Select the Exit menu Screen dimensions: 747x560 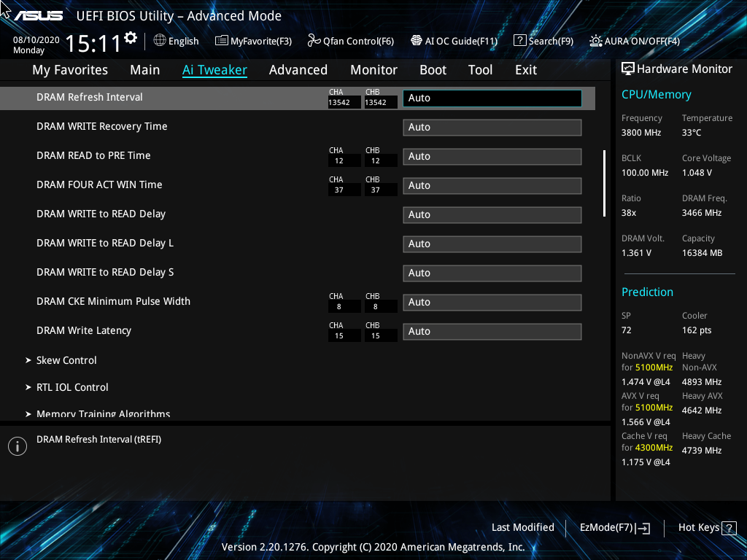525,69
